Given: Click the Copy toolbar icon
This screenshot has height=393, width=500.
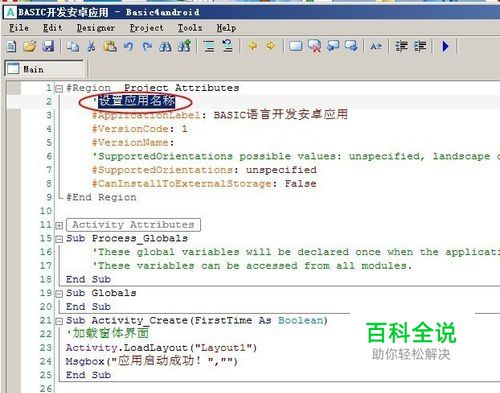Looking at the screenshot, I should click(73, 46).
